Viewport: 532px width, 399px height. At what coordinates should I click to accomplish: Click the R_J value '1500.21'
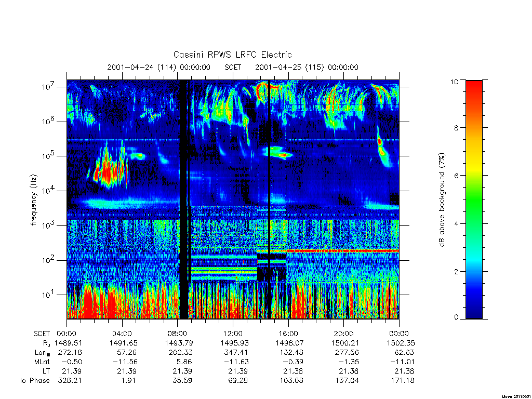(x=345, y=343)
